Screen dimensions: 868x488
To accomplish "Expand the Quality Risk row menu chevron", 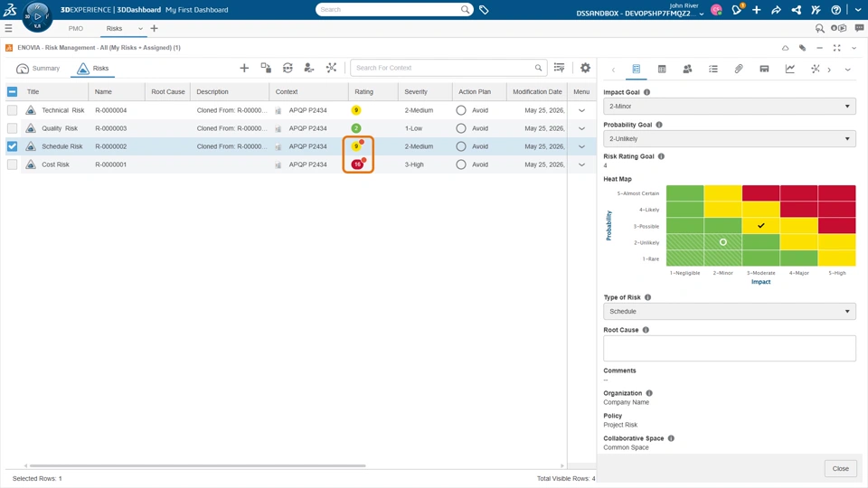I will [x=581, y=128].
